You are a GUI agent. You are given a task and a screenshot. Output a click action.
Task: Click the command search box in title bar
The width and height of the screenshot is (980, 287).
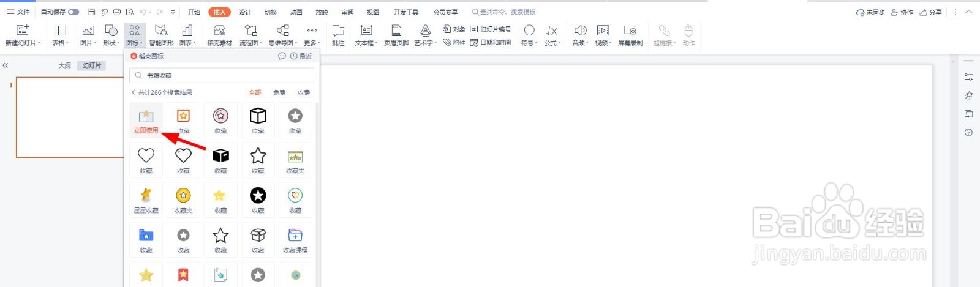pyautogui.click(x=504, y=12)
